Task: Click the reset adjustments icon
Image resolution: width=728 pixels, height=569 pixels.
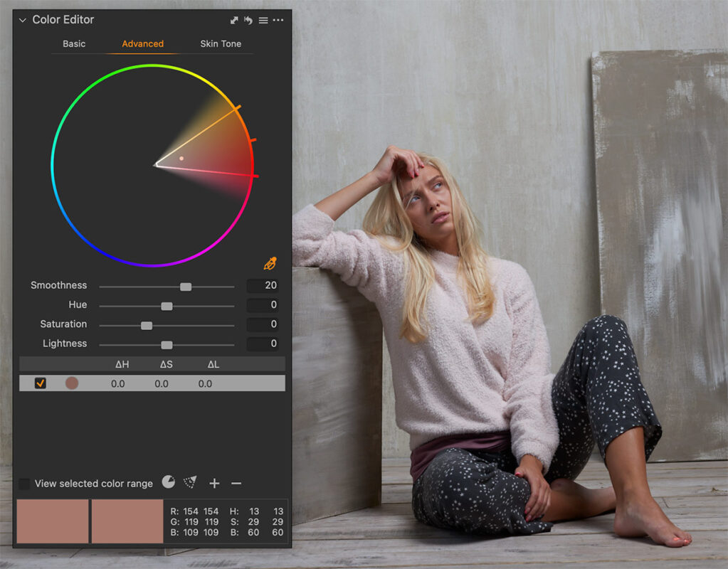Action: click(248, 20)
